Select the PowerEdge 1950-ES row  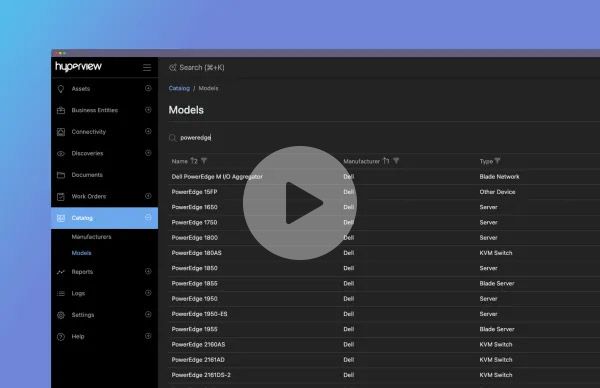click(x=384, y=314)
